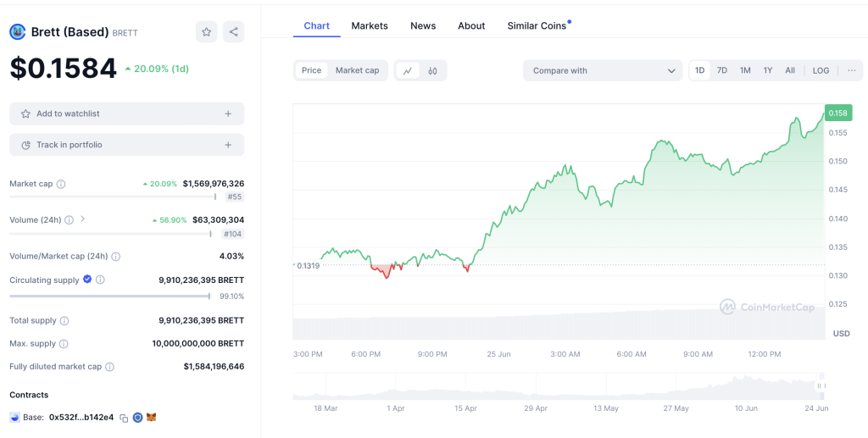Click Track in portfolio button

pos(127,145)
